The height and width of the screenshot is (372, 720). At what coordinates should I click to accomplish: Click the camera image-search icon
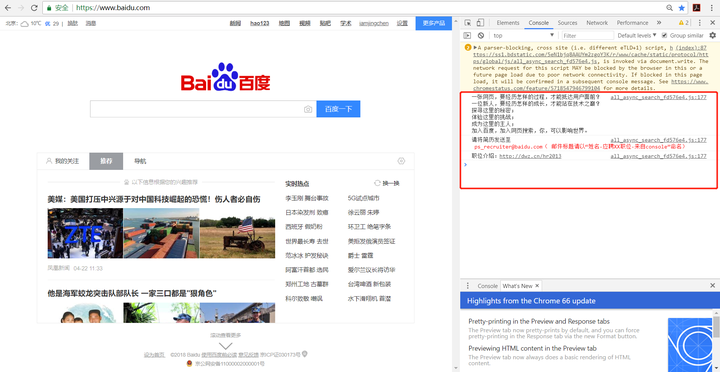point(308,109)
